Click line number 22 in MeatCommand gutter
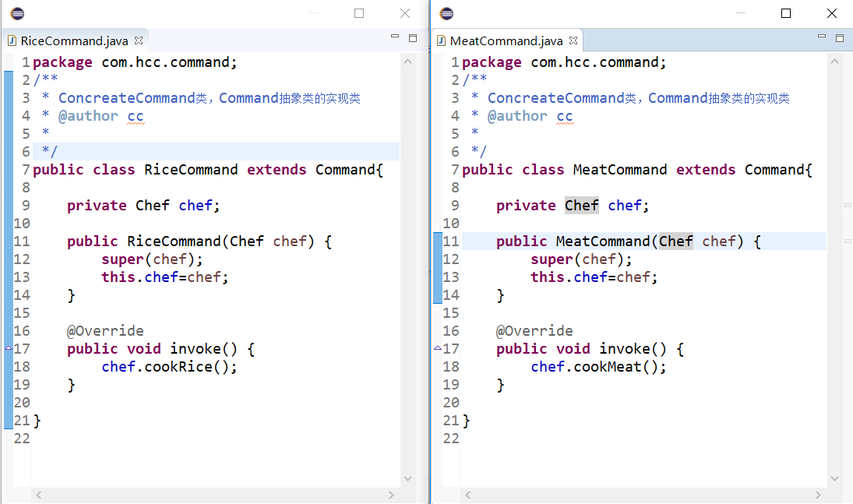The height and width of the screenshot is (504, 853). [x=451, y=438]
